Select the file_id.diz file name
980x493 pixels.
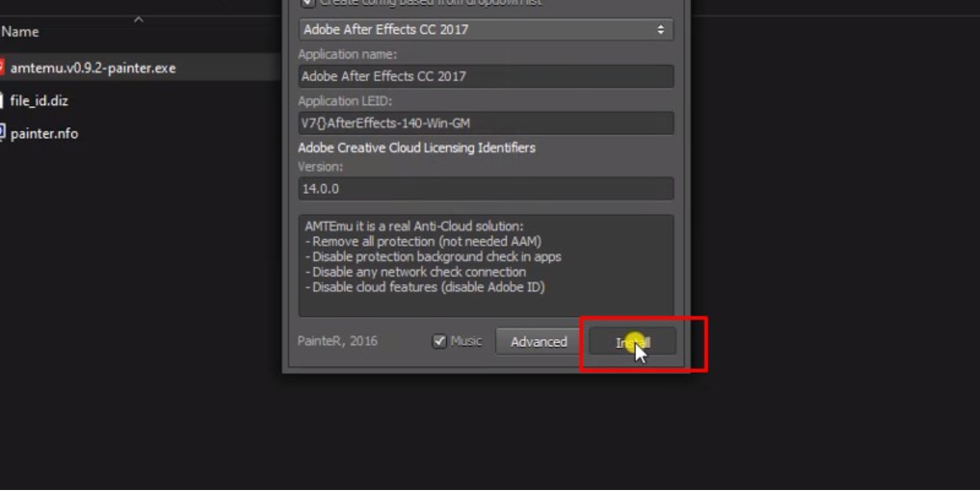[39, 101]
